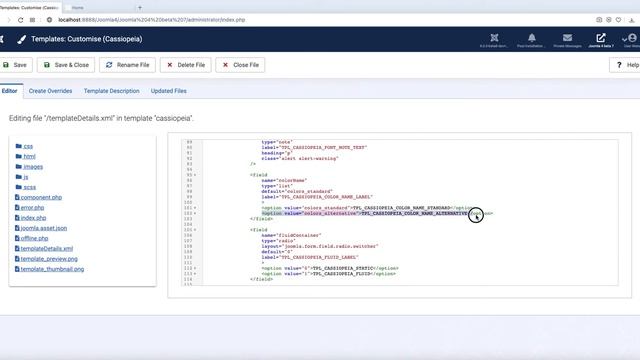Screen dimensions: 640x360
Task: Click the css folder icon
Action: pyautogui.click(x=18, y=146)
